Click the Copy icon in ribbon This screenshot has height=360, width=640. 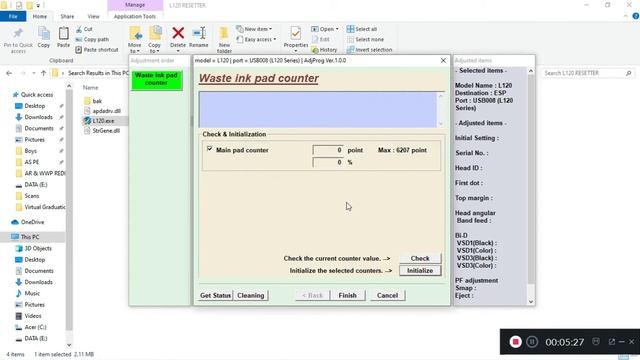(44, 33)
